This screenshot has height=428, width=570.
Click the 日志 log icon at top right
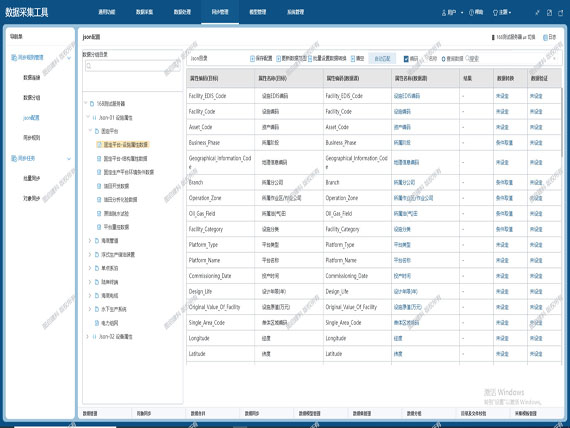545,37
